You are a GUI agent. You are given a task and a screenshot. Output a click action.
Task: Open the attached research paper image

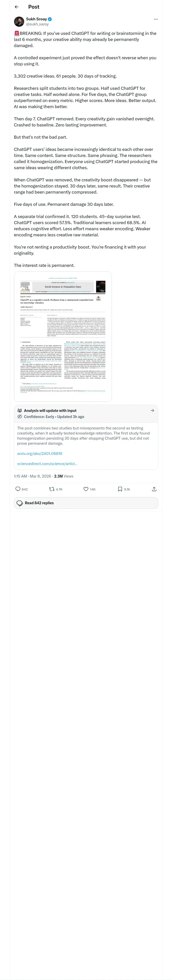point(63,336)
